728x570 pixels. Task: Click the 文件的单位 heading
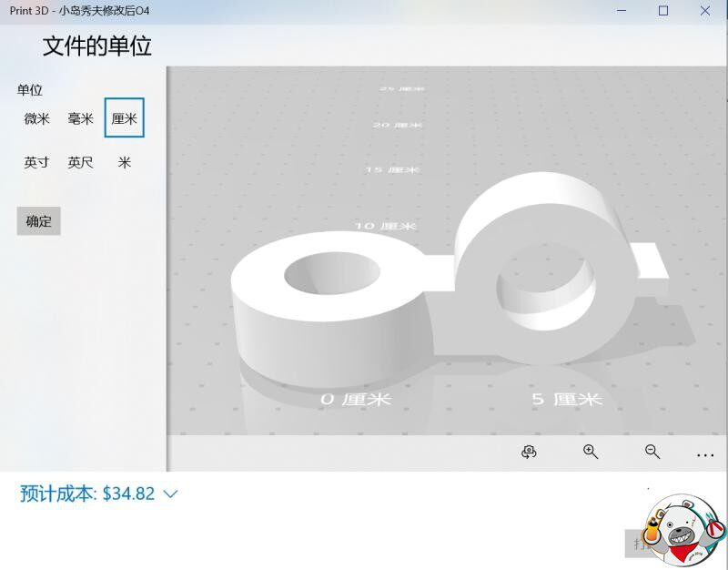pyautogui.click(x=97, y=46)
